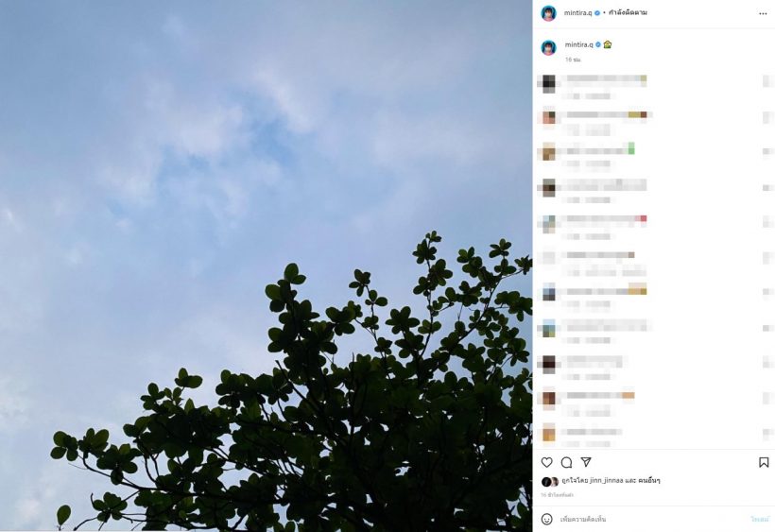Open the jinn_jinnaa liker profile link
The image size is (775, 532).
click(x=606, y=480)
